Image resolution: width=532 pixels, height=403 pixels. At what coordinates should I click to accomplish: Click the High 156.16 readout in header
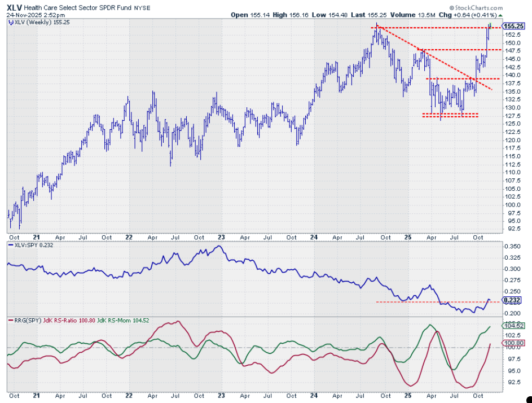pos(290,16)
